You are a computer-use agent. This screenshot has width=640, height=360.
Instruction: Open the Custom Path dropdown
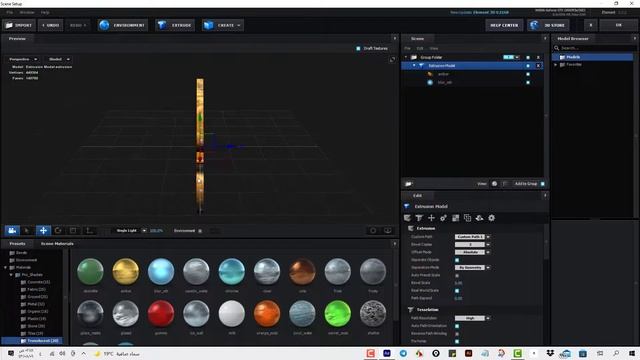[x=472, y=237]
